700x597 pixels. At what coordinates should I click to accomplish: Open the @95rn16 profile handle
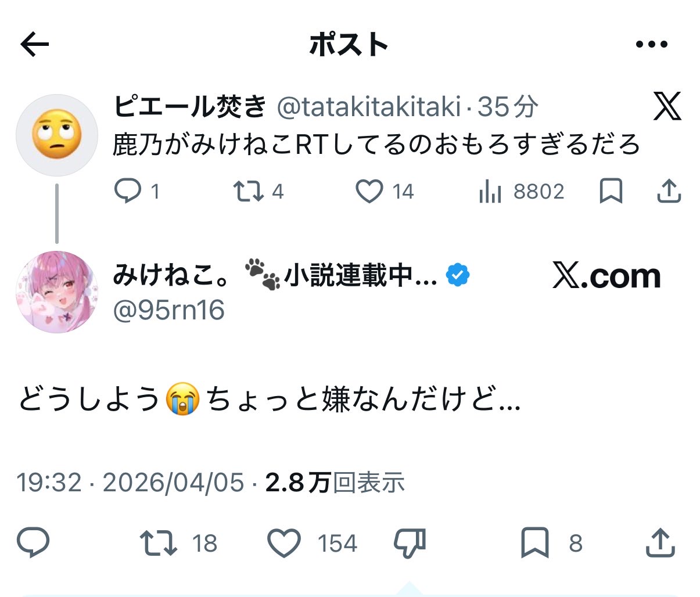[169, 310]
